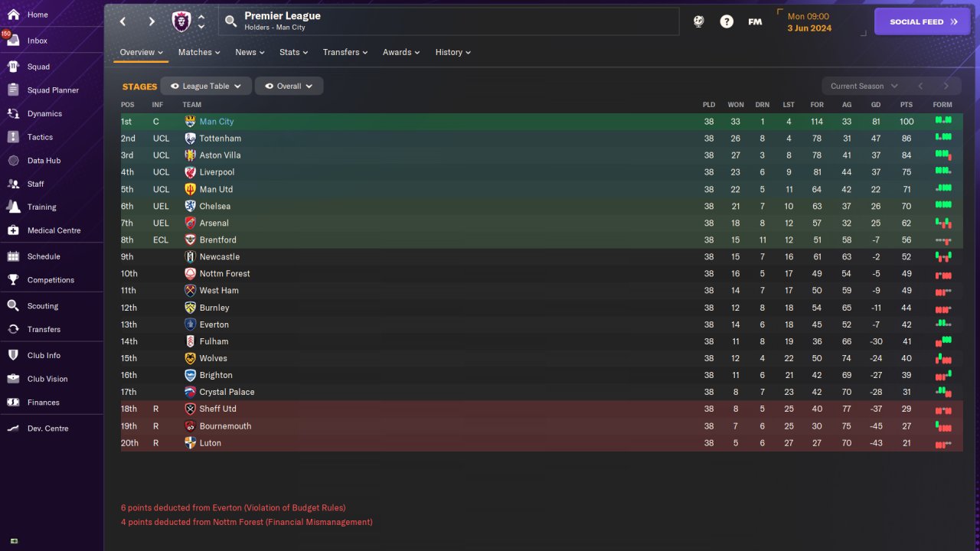Click the help question mark icon
This screenshot has width=980, height=551.
tap(727, 21)
